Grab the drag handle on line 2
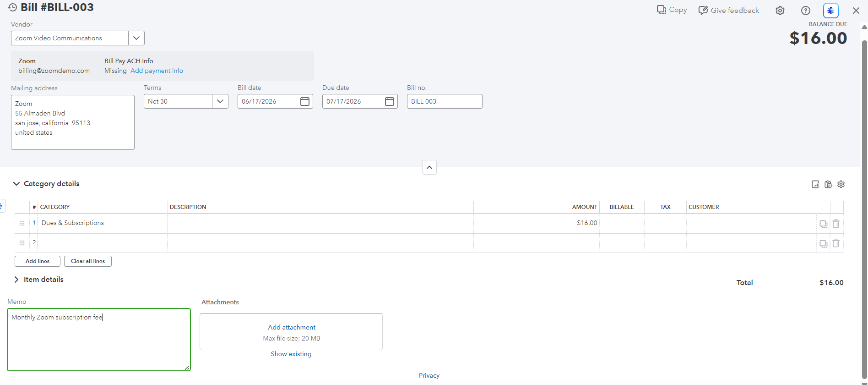The image size is (868, 385). 22,243
